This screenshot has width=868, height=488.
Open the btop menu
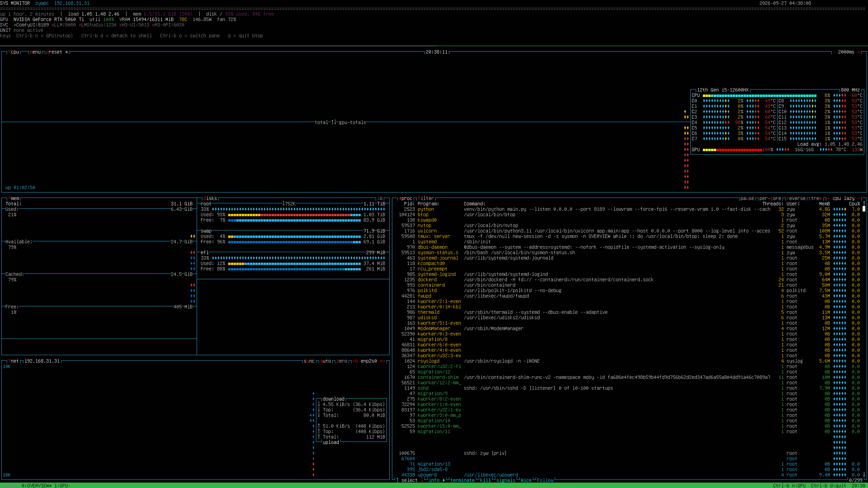(35, 52)
